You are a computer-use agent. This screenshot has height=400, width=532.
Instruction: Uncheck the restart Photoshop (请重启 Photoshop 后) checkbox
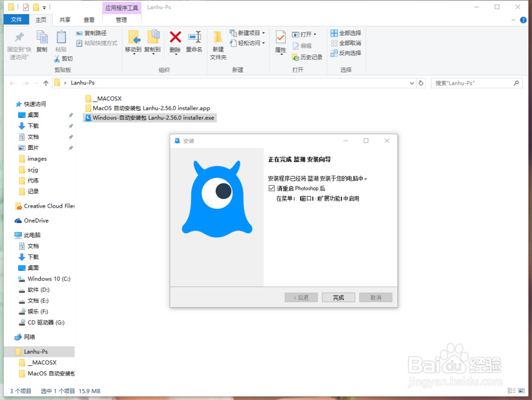271,188
